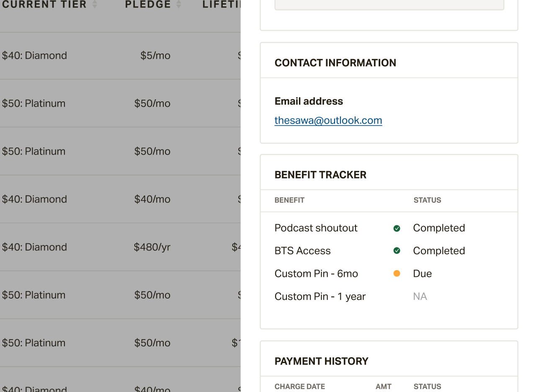536x392 pixels.
Task: Click the tier cell beside the $5/mo pledge
Action: [x=34, y=55]
